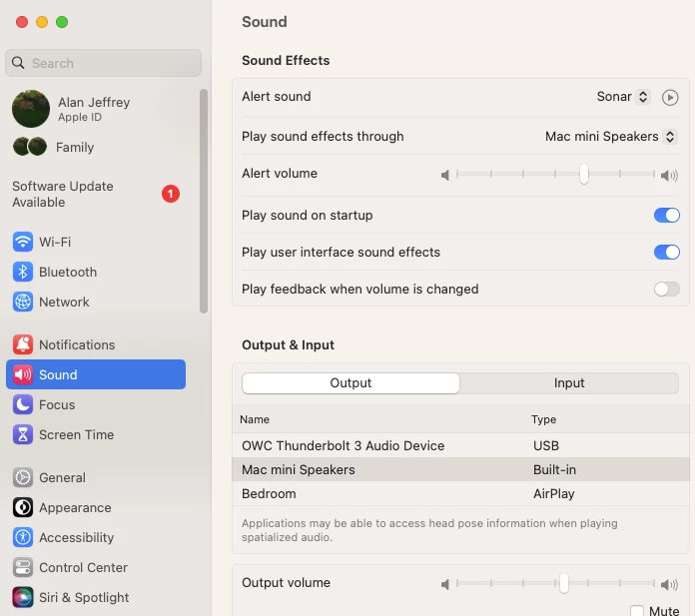Check the Mute checkbox
Screen dimensions: 695x616
[x=636, y=611]
